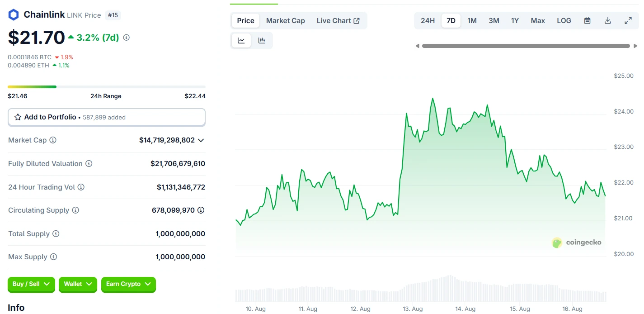Click the chart range scrollbar track
This screenshot has width=644, height=314.
[x=526, y=46]
